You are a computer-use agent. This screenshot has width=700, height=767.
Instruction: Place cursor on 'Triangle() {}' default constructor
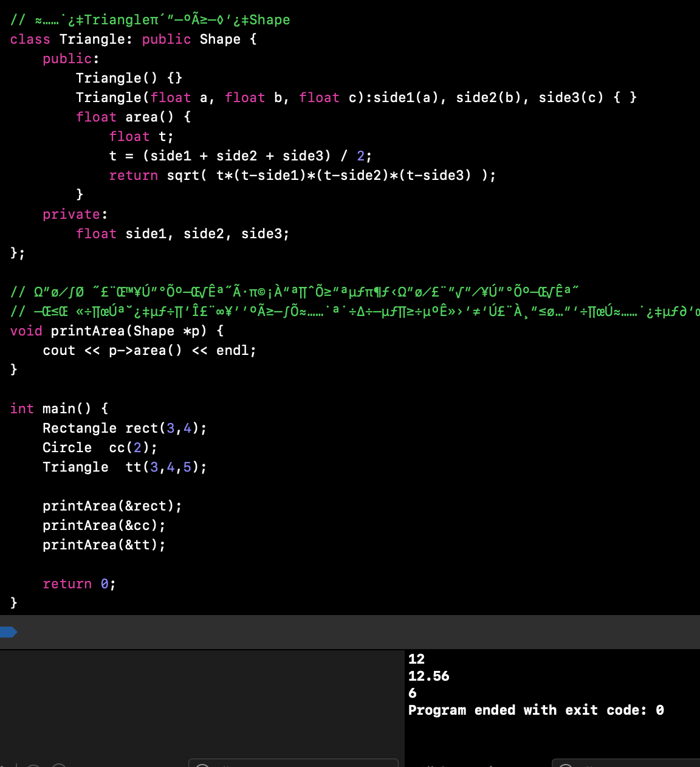coord(129,78)
